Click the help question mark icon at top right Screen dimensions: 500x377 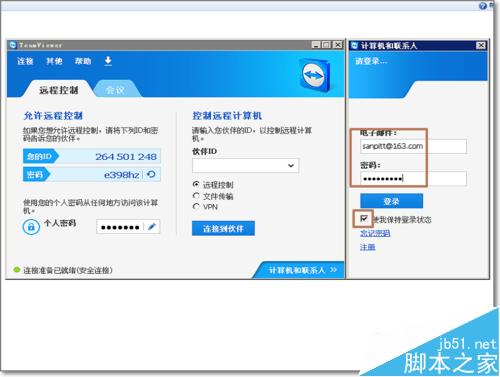[483, 6]
